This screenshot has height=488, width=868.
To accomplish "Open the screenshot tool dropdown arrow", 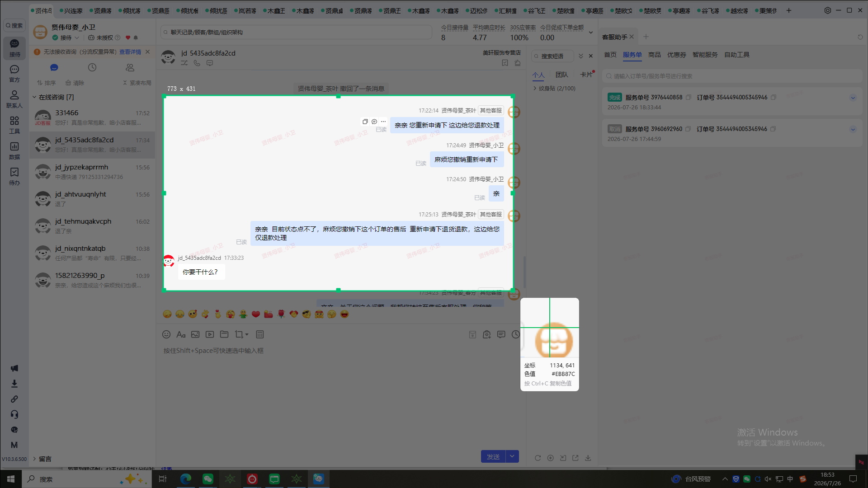I will [x=247, y=335].
